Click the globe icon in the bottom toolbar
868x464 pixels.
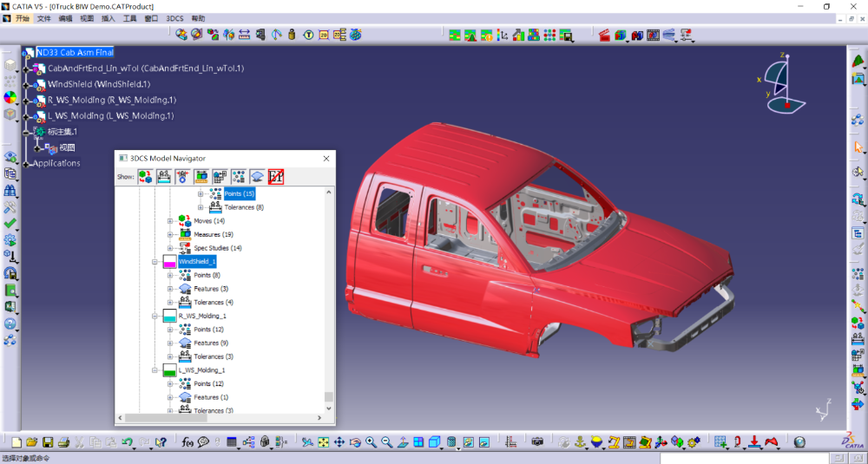[x=799, y=441]
